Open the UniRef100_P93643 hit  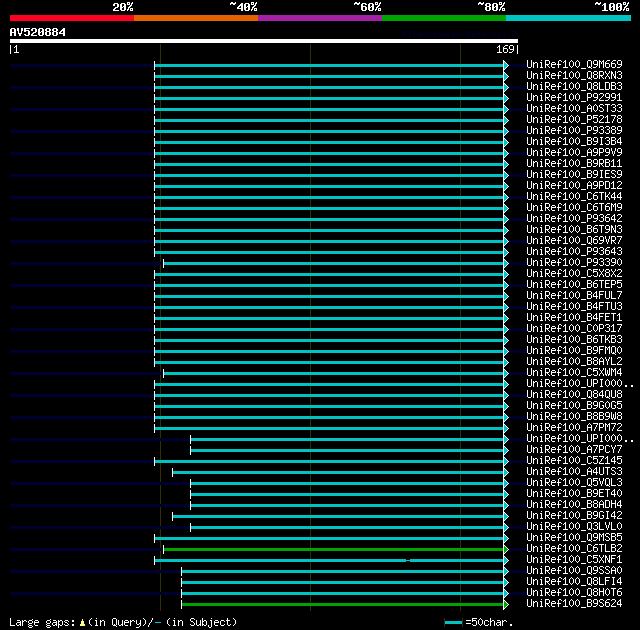(x=574, y=252)
